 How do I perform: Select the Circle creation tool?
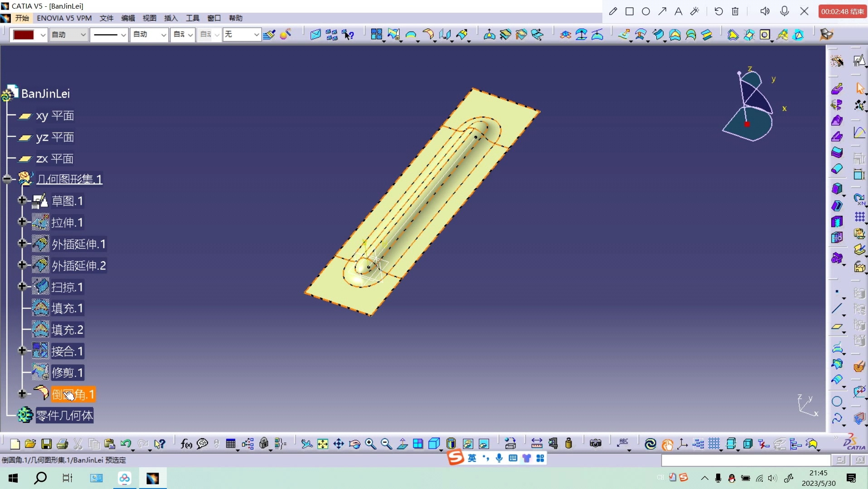(x=837, y=402)
